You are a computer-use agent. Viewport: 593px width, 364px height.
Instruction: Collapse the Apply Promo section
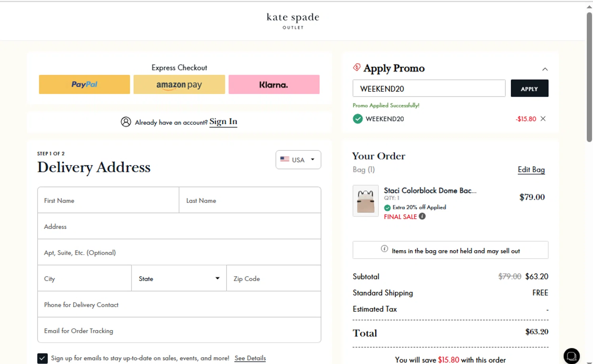(545, 69)
